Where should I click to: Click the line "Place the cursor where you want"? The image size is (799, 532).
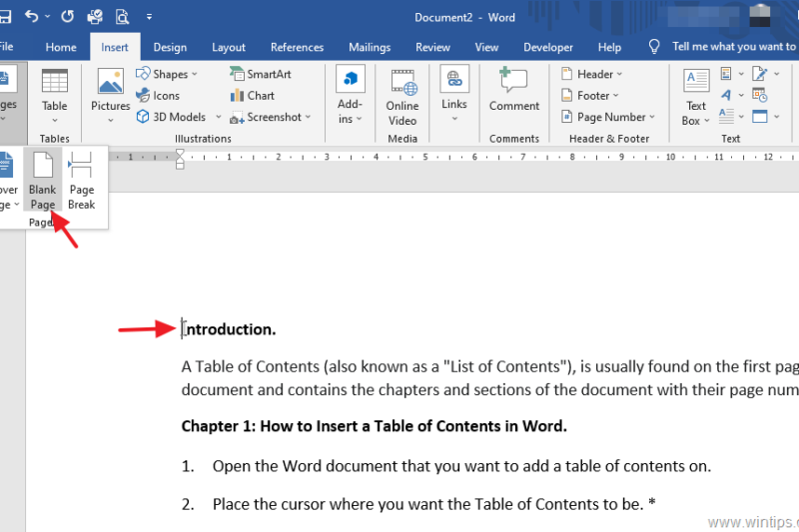pyautogui.click(x=433, y=504)
